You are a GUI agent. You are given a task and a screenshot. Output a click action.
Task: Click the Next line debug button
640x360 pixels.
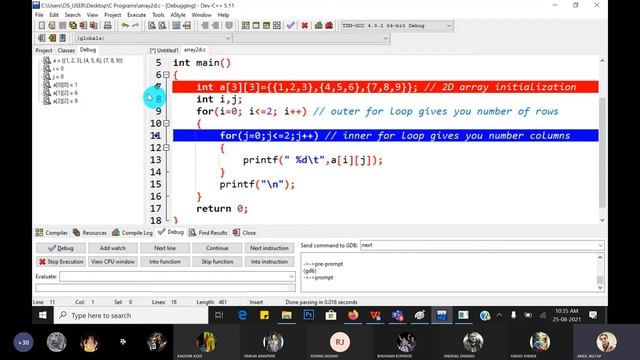[x=165, y=248]
